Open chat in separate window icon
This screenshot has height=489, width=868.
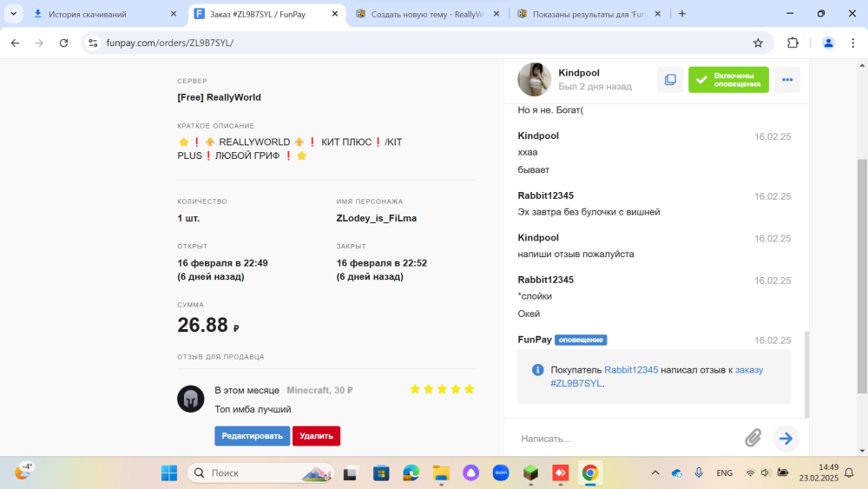(x=670, y=80)
